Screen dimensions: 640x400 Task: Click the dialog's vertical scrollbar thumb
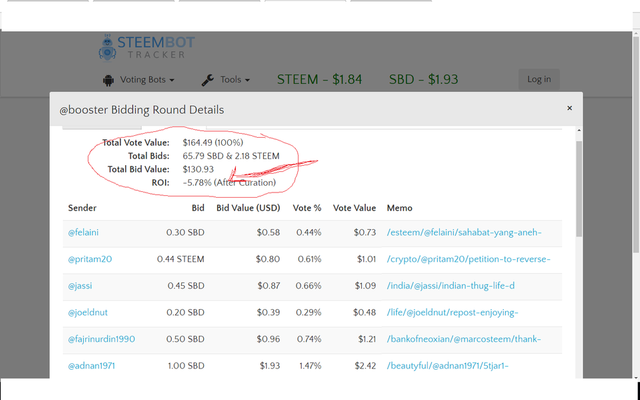pos(579,189)
